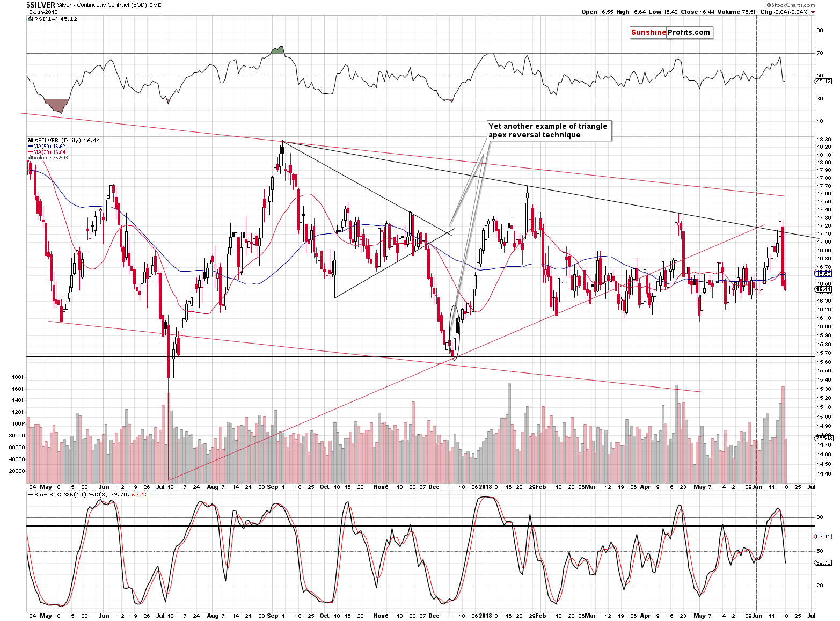Click the 63.15 stochastic %D tag on right axis

pyautogui.click(x=823, y=536)
